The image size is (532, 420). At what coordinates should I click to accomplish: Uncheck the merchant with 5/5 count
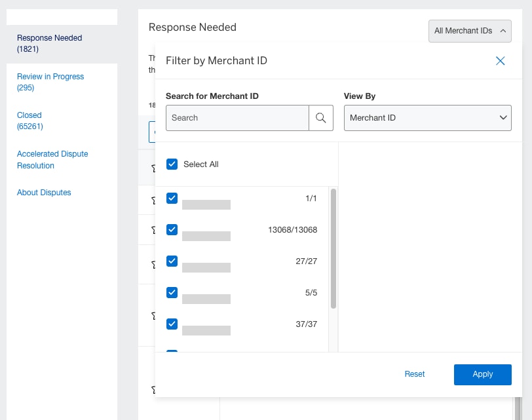coord(172,292)
